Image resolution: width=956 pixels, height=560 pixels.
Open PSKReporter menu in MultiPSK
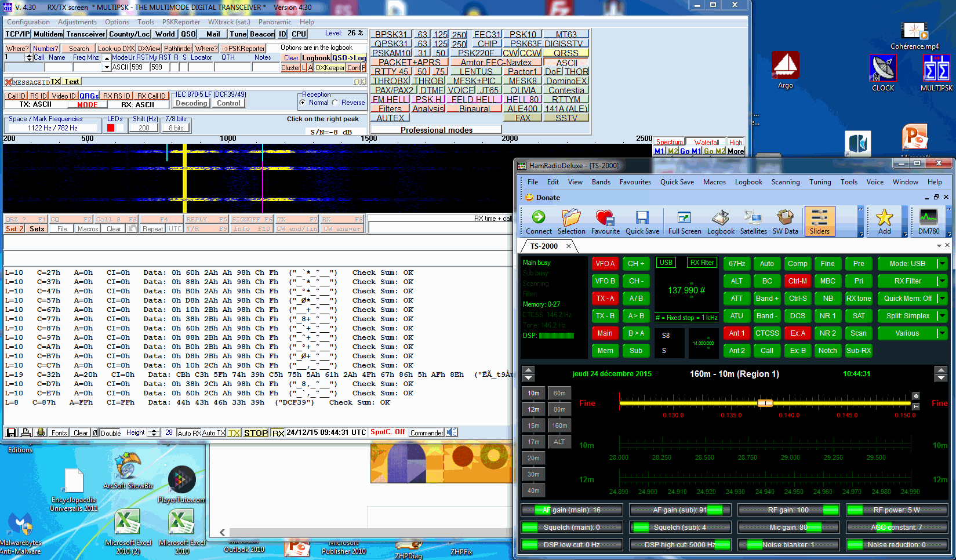(181, 22)
